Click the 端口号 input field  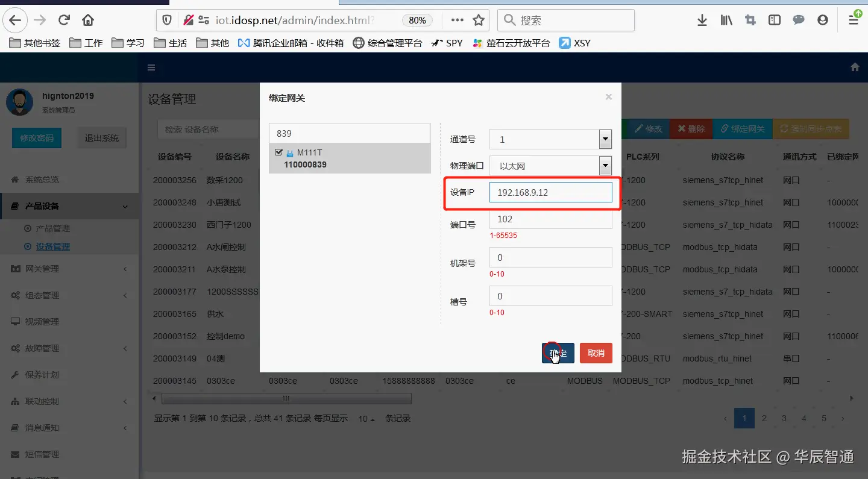pos(551,219)
